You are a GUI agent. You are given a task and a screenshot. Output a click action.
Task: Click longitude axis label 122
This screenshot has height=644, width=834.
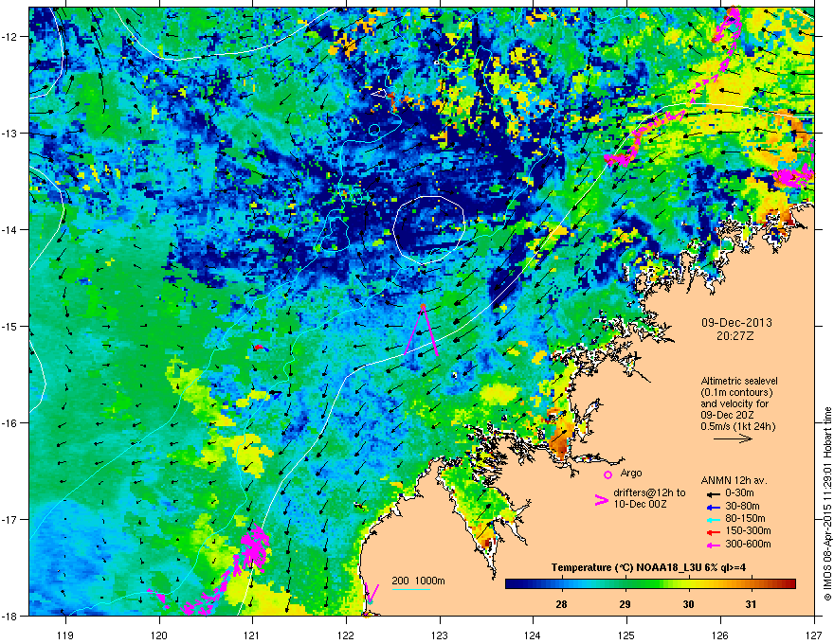(x=346, y=635)
